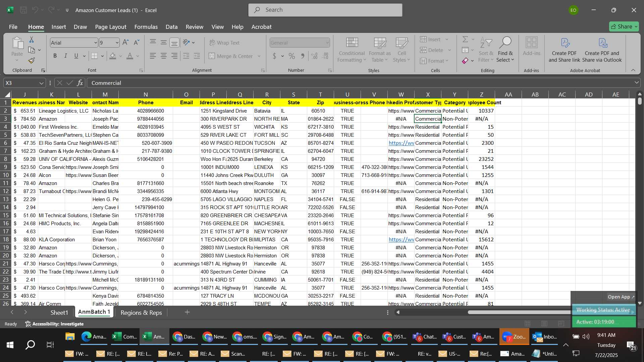
Task: Apply comma style number format
Action: pos(303,56)
